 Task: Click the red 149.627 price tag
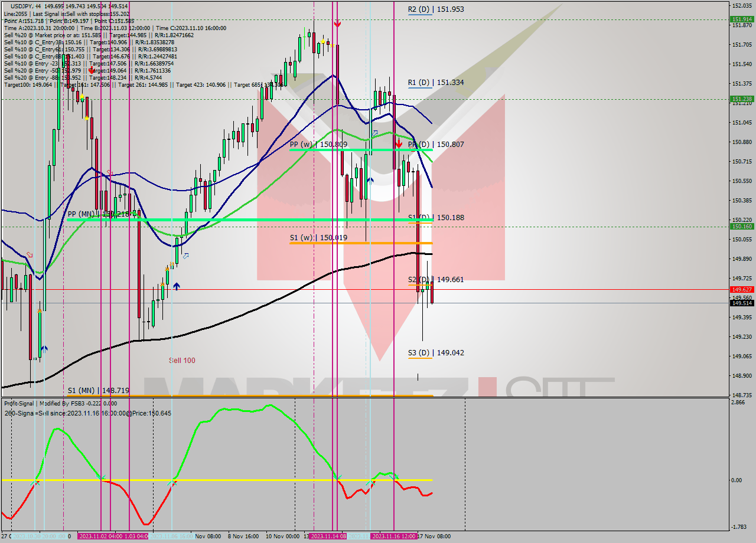[x=742, y=290]
